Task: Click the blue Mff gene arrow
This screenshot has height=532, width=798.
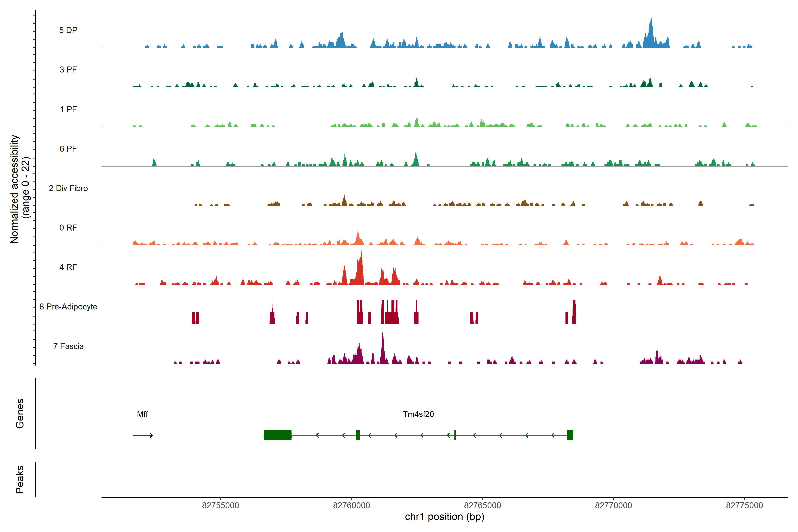Action: click(x=143, y=435)
